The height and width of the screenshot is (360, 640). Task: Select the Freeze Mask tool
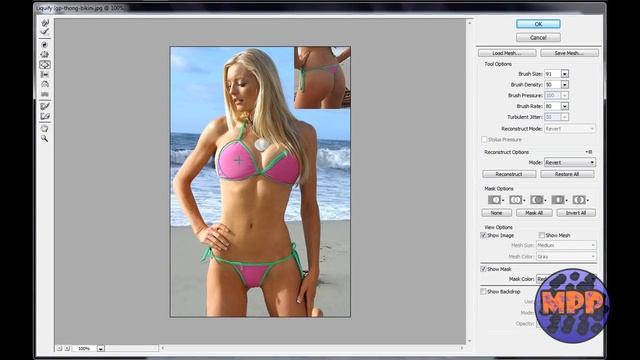(x=45, y=106)
